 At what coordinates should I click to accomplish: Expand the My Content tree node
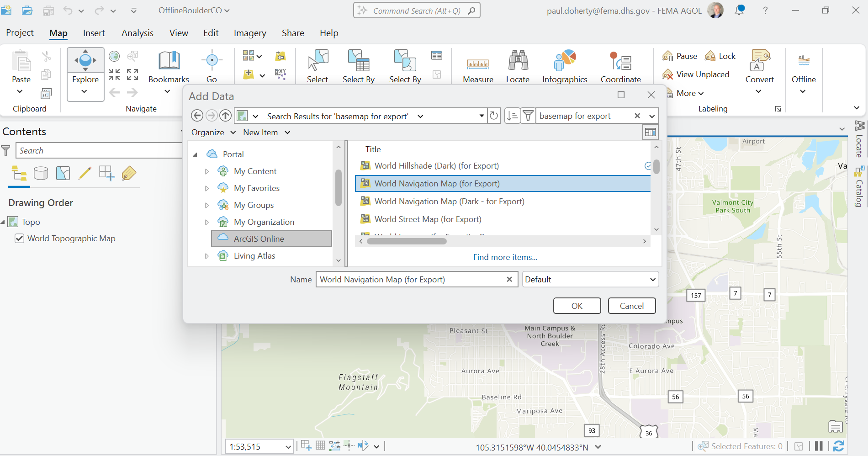point(206,171)
